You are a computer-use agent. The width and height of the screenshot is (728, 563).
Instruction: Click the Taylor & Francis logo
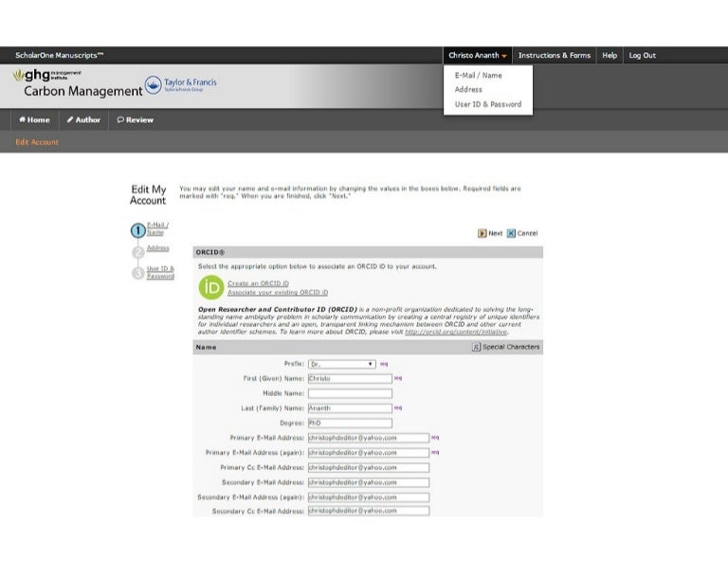click(182, 84)
